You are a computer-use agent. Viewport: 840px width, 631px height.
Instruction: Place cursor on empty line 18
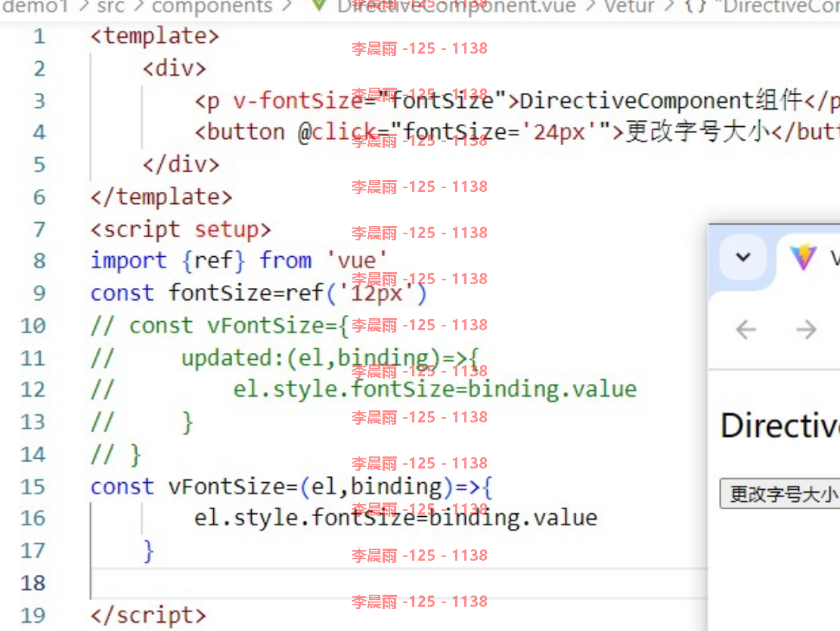(399, 583)
